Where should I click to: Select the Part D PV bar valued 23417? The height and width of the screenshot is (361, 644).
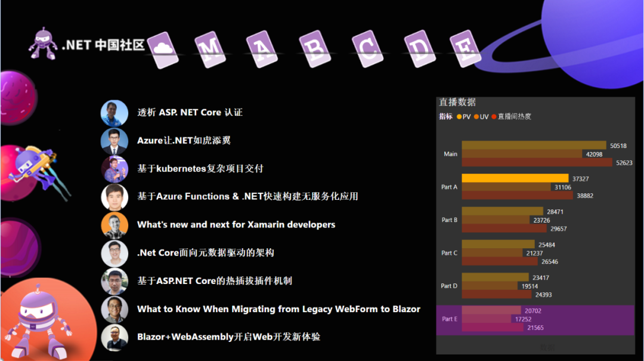pyautogui.click(x=496, y=277)
